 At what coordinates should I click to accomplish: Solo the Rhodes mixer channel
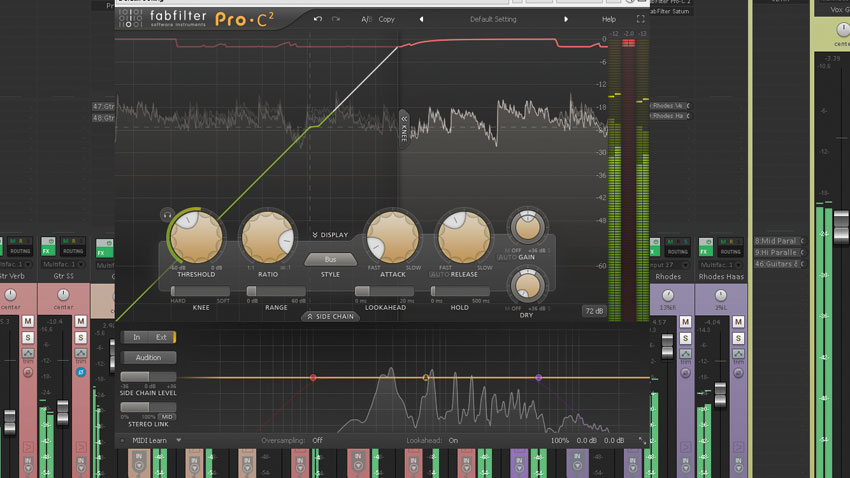point(685,338)
